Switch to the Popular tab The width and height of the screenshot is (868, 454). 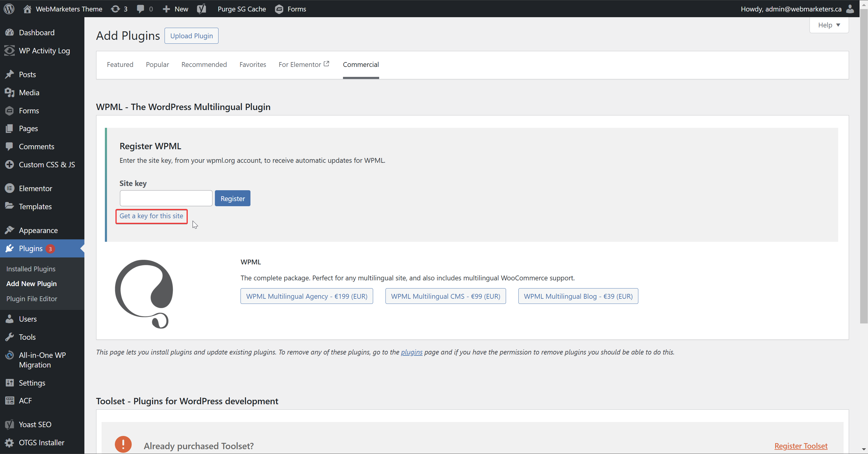tap(157, 65)
